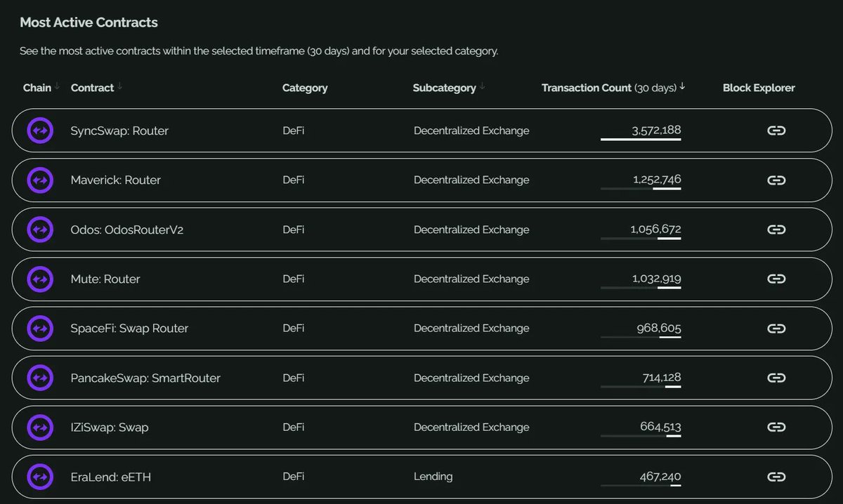Click the chain icon in EraLend: eETH row
Viewport: 843px width, 504px height.
40,477
